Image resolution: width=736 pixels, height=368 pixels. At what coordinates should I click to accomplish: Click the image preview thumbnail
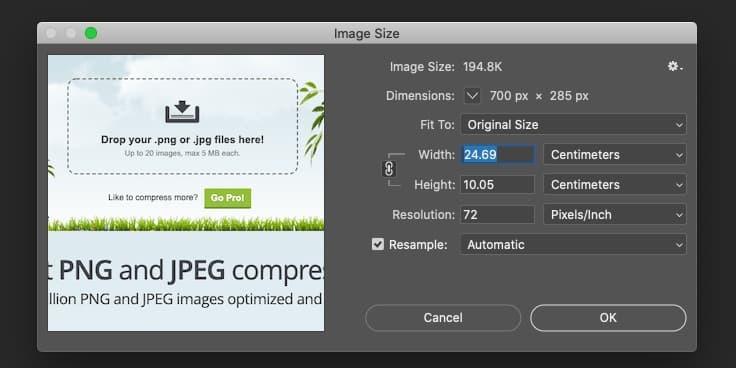point(186,193)
